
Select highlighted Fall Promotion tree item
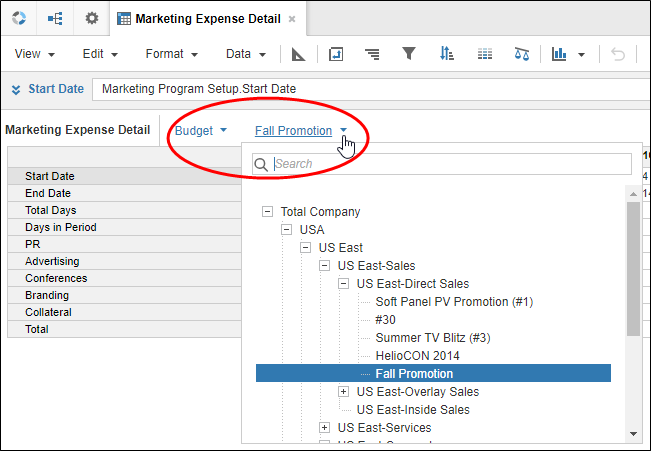point(433,373)
